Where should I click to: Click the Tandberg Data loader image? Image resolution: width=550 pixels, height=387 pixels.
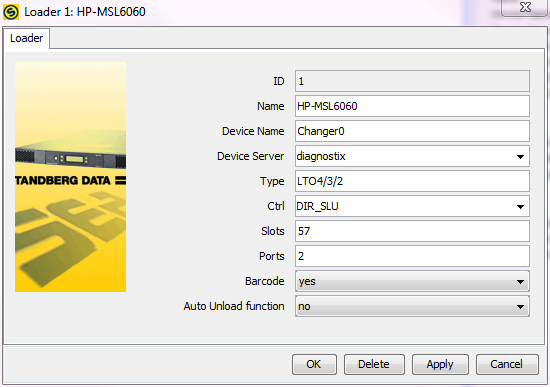[x=71, y=177]
